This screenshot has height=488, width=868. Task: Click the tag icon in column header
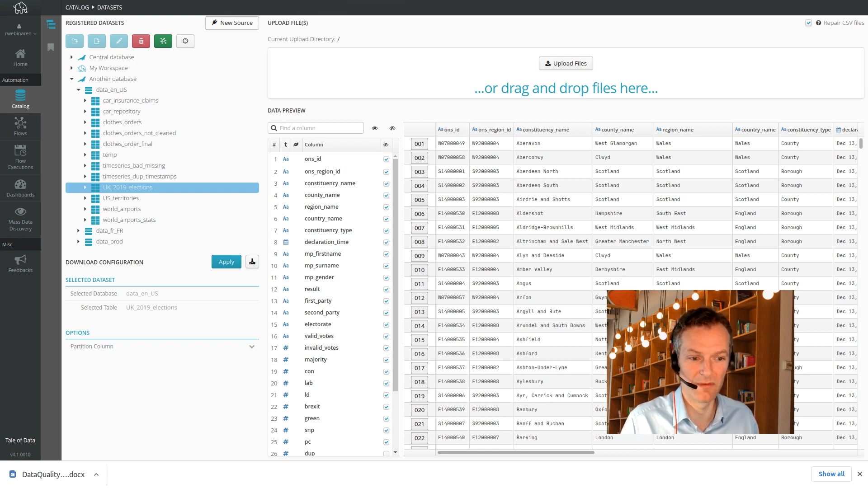coord(296,145)
